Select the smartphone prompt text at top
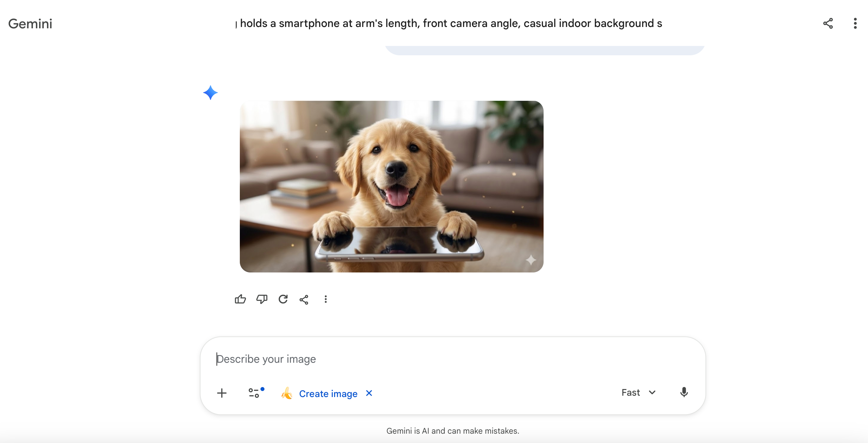The height and width of the screenshot is (443, 868). [x=448, y=23]
